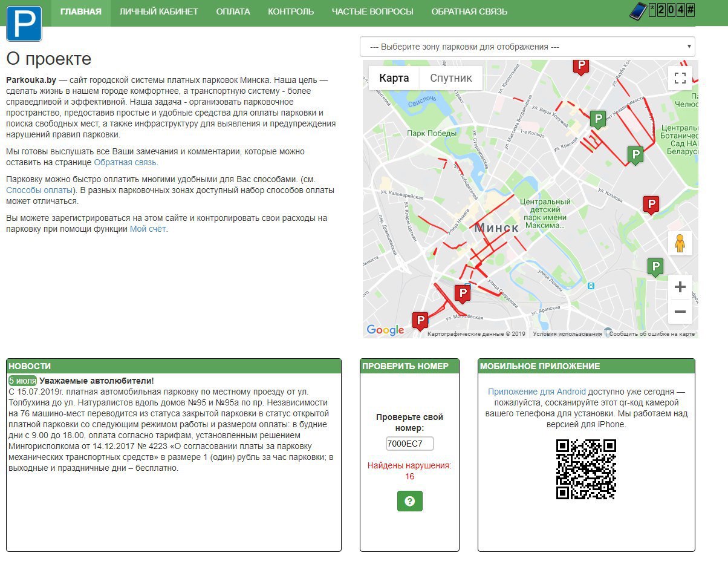Click Сообщить об ошибке на карте

point(652,334)
